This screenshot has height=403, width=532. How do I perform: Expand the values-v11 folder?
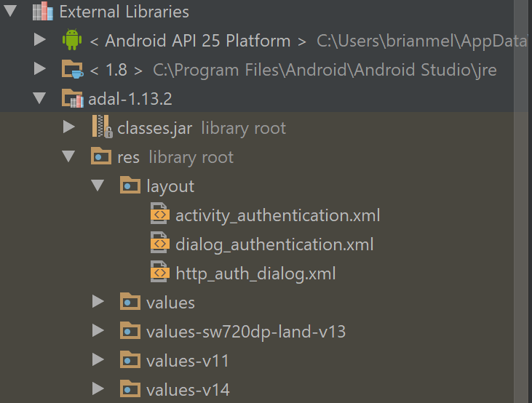(98, 360)
